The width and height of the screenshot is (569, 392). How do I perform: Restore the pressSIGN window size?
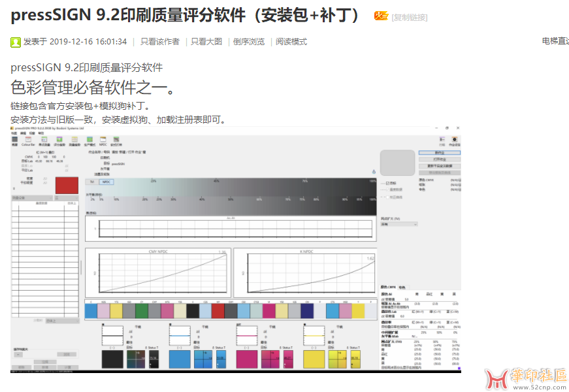click(x=447, y=128)
